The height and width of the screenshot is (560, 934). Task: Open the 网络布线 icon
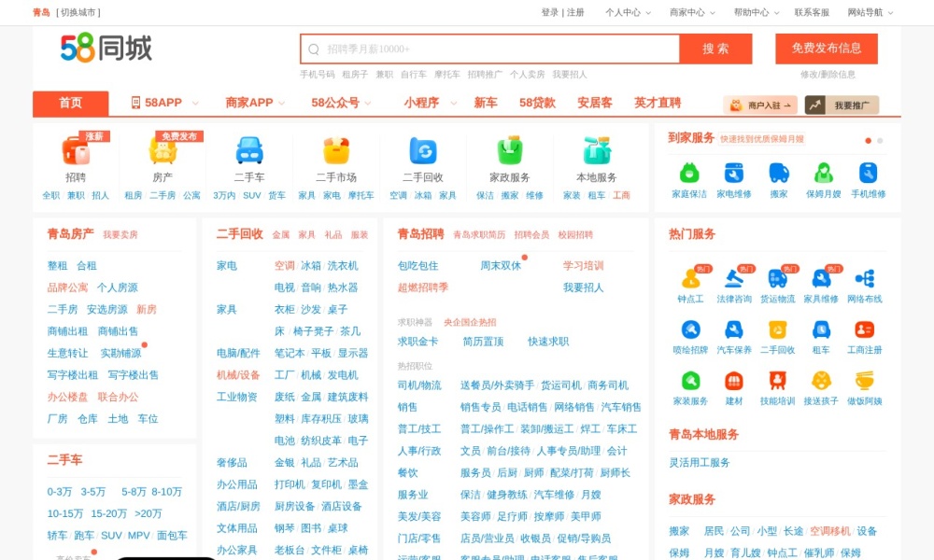[864, 278]
